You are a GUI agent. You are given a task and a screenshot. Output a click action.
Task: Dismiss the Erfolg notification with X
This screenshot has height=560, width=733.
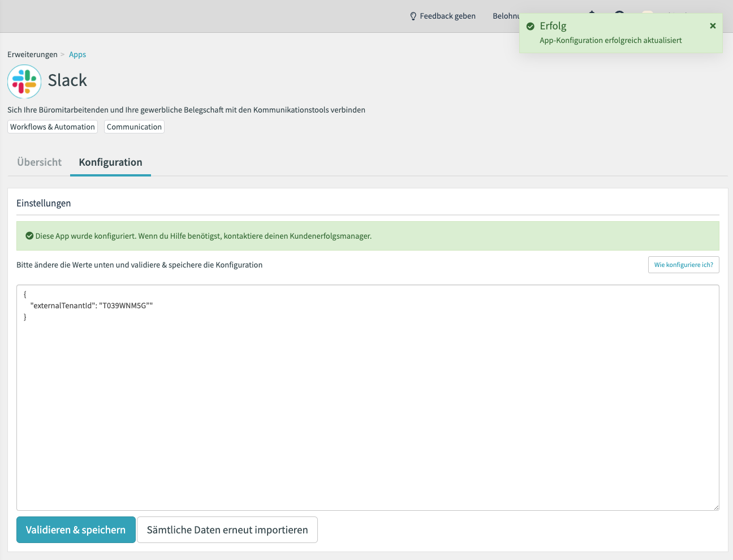[713, 25]
